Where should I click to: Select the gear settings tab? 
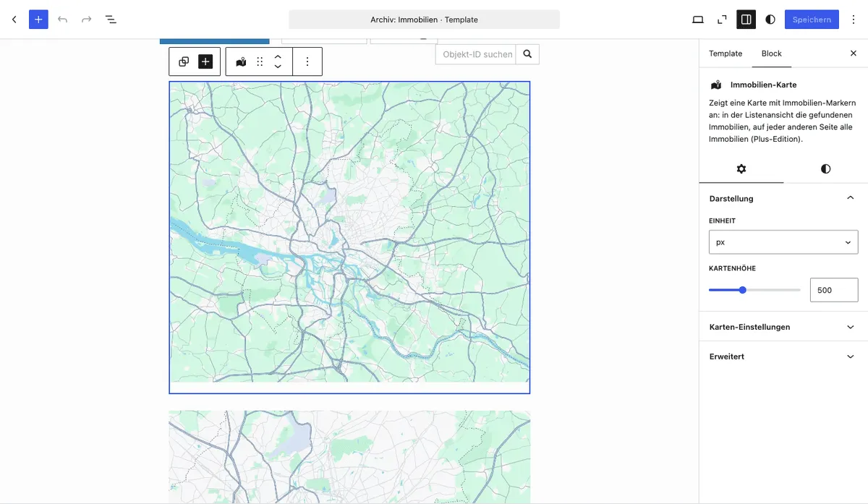(741, 168)
